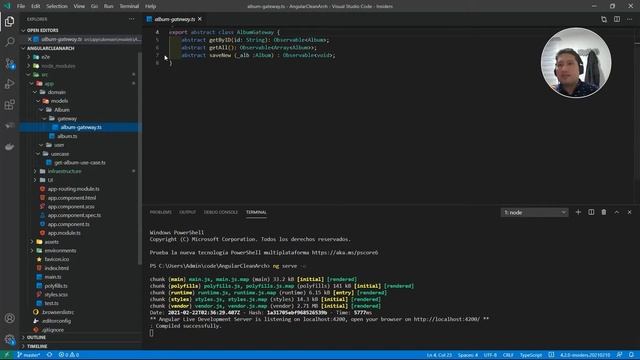Open album.ts in the explorer tree

click(67, 136)
